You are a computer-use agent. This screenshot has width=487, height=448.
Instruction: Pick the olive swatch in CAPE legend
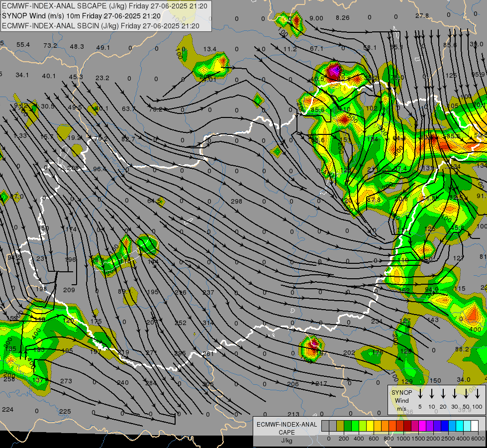340,426
